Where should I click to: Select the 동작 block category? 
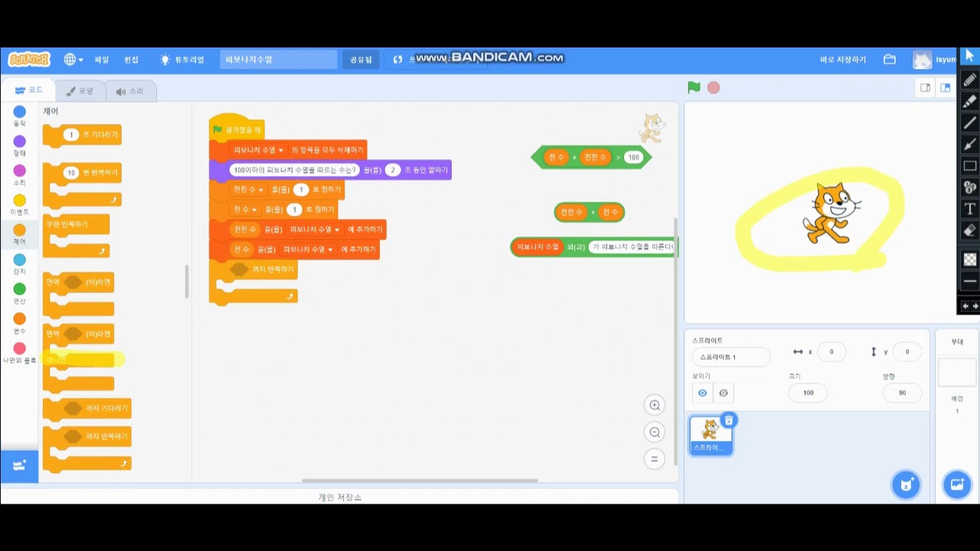pyautogui.click(x=19, y=116)
